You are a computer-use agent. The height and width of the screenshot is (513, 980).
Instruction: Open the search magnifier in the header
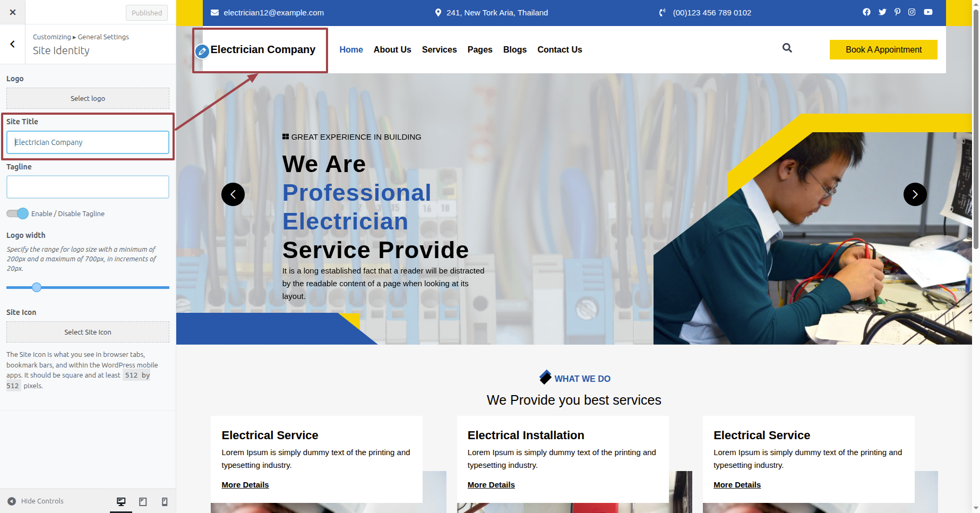787,48
